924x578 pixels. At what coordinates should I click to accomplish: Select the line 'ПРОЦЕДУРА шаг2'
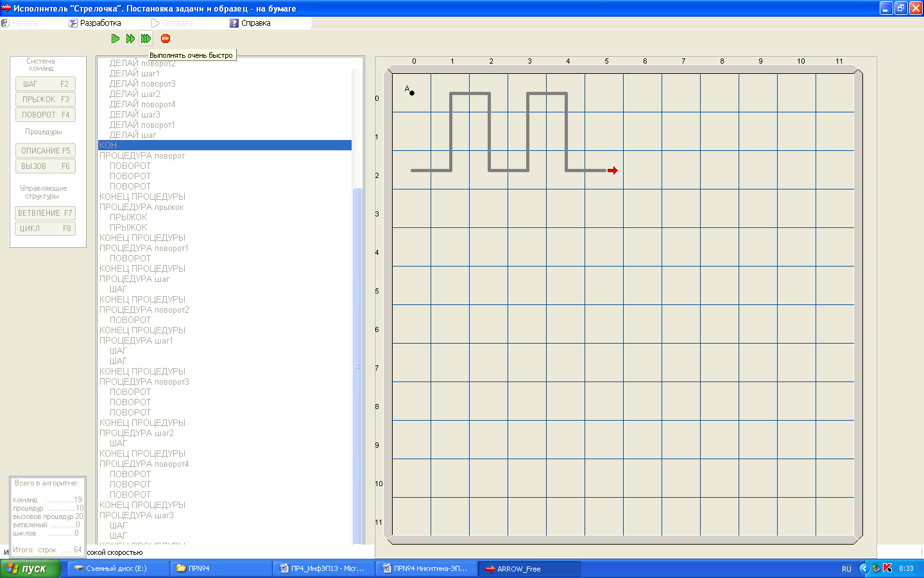136,433
